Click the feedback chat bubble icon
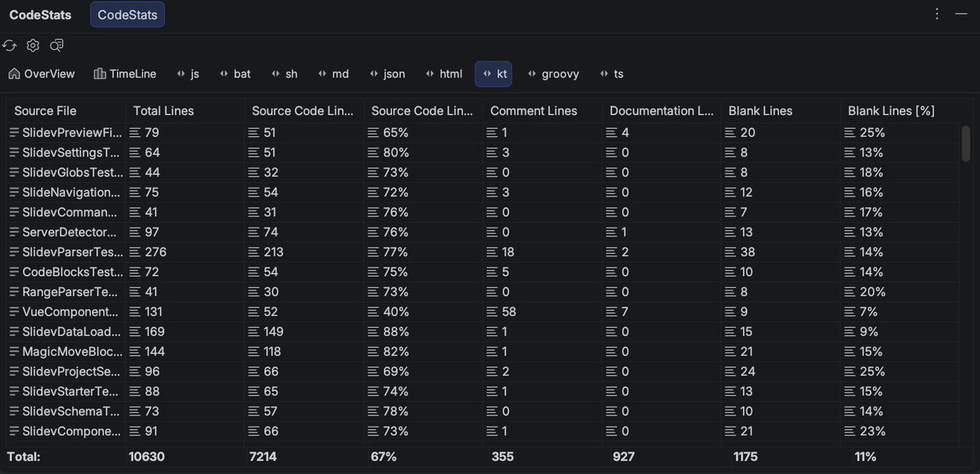The width and height of the screenshot is (980, 474). point(56,46)
